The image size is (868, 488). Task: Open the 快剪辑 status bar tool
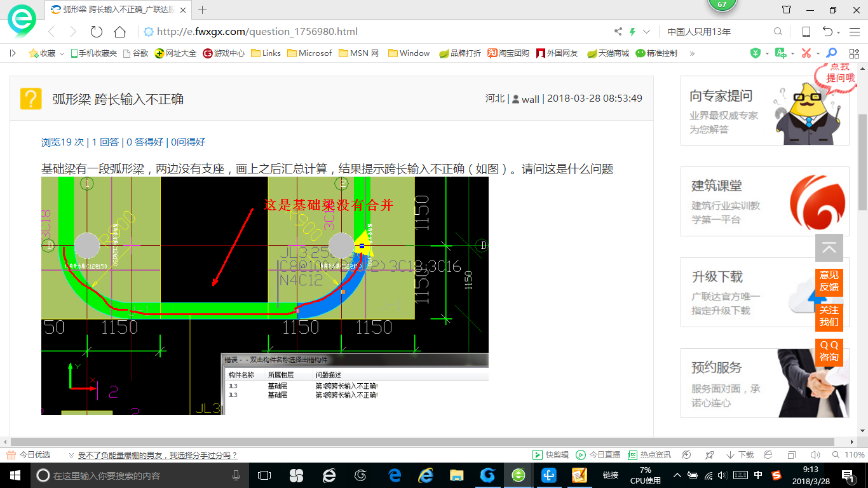[x=551, y=455]
